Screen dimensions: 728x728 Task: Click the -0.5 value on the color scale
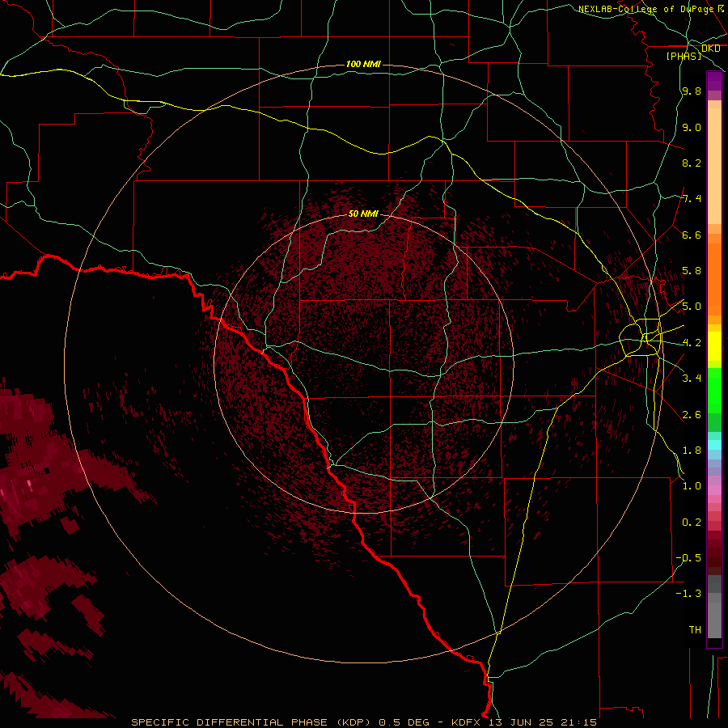tap(688, 558)
